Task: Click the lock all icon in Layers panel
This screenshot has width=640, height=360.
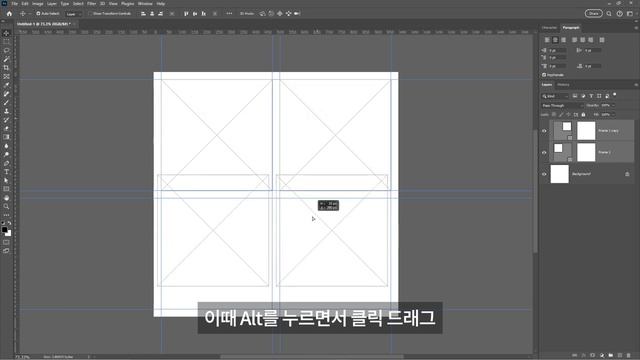Action: point(583,115)
